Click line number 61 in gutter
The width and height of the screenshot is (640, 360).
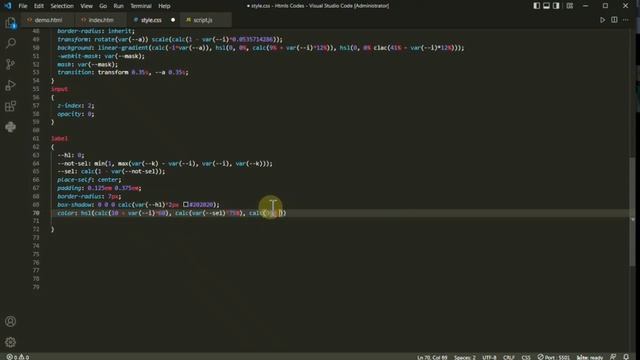pos(36,138)
